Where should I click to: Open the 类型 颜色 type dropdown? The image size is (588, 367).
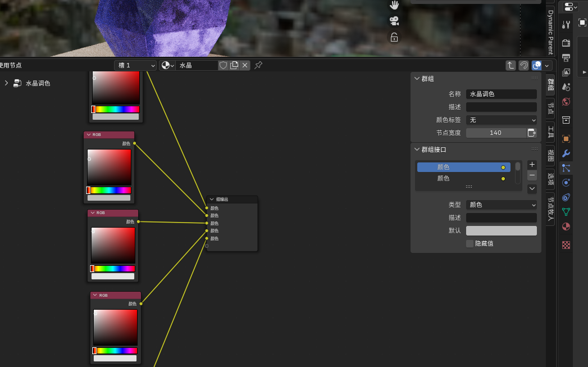point(502,205)
